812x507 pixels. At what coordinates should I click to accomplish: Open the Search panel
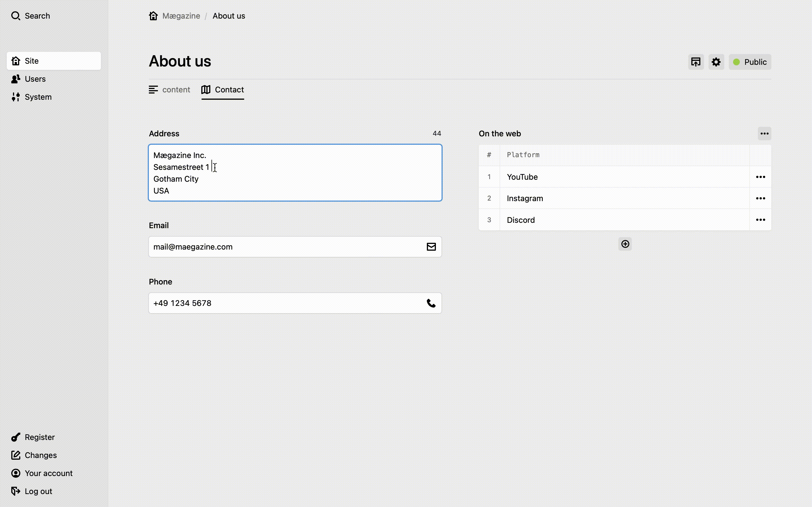click(x=37, y=16)
